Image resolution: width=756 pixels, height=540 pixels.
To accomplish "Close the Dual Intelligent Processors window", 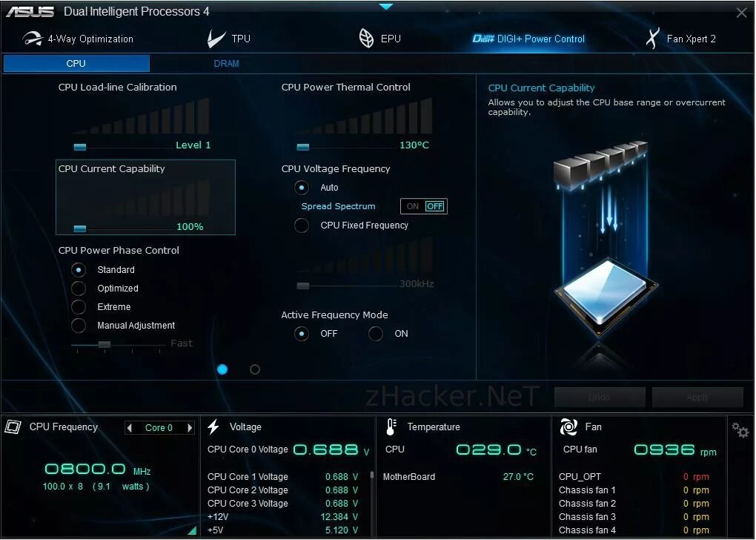I will coord(741,13).
